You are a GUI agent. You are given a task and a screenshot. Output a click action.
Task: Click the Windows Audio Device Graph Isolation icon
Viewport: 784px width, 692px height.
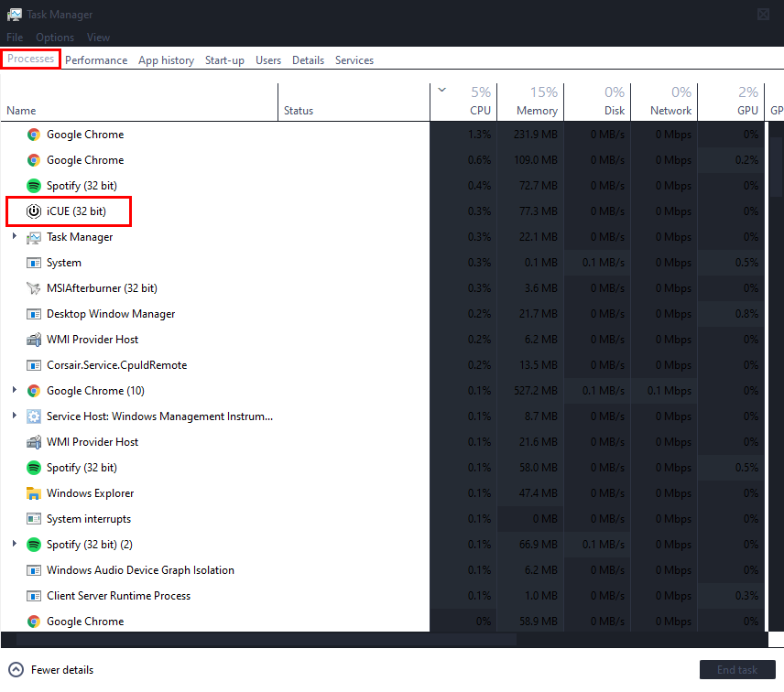click(x=34, y=570)
